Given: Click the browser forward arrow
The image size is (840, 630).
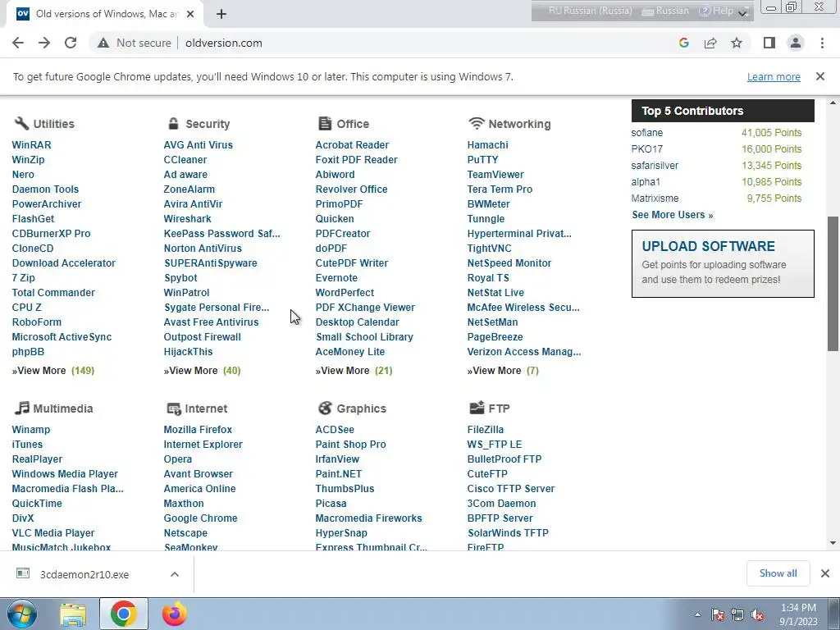Looking at the screenshot, I should 44,43.
